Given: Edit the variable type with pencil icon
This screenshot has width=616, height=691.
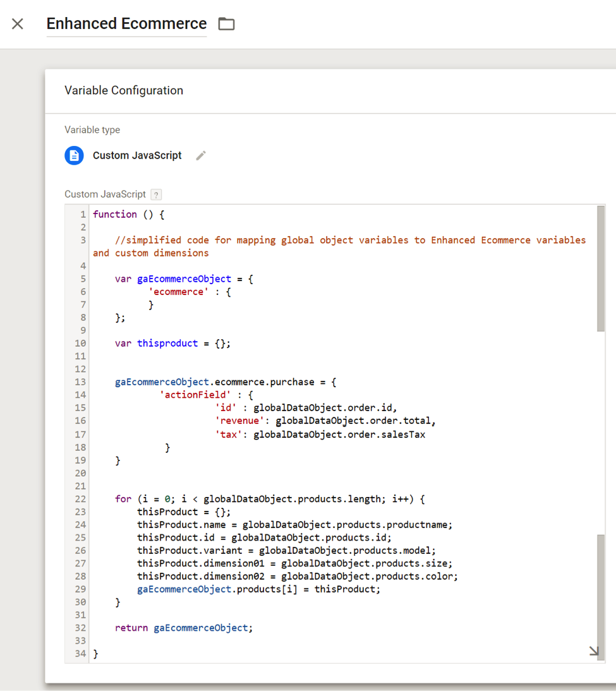Looking at the screenshot, I should (x=201, y=155).
